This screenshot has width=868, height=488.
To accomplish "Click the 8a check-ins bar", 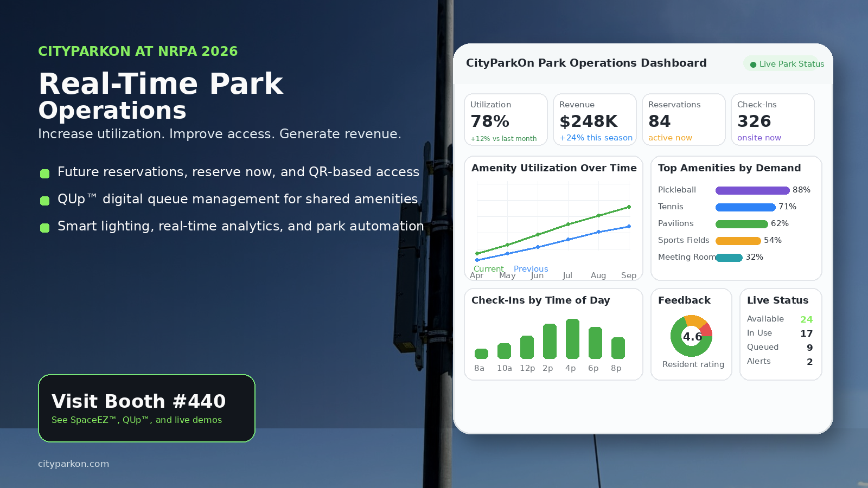I will point(481,354).
